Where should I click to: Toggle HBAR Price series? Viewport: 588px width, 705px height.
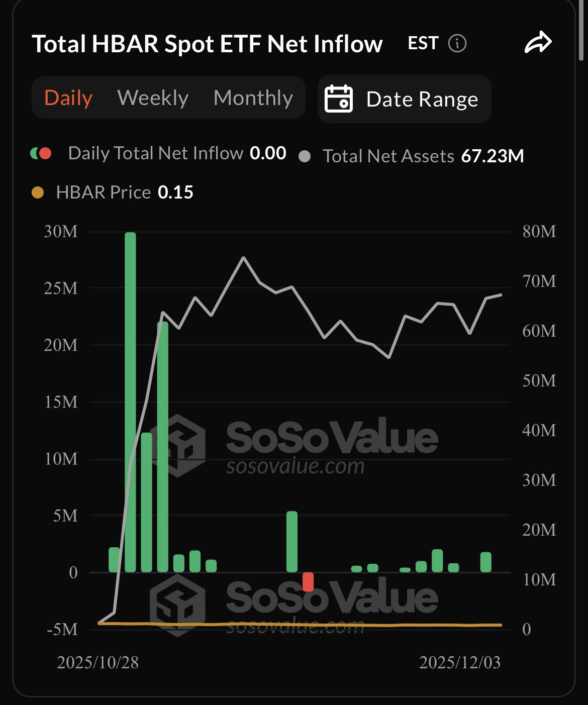click(x=103, y=192)
